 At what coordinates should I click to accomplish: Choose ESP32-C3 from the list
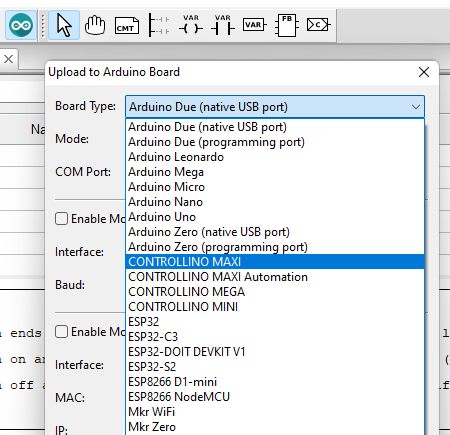(x=275, y=337)
